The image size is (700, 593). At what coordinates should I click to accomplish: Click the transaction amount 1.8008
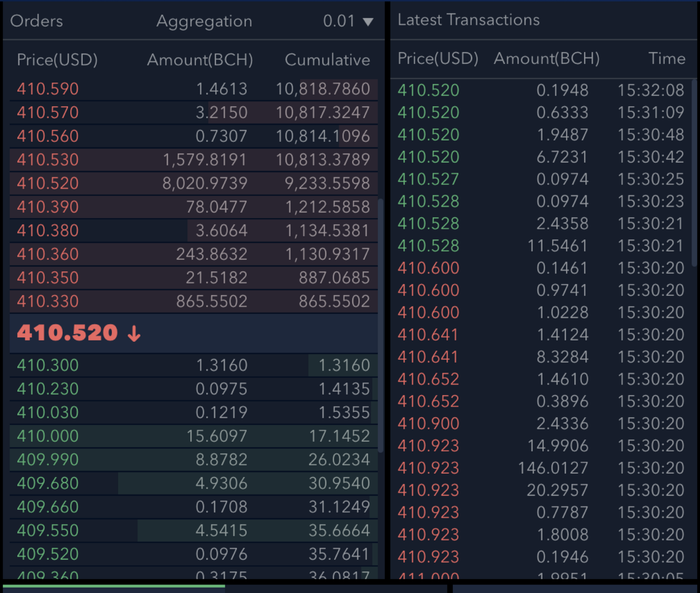[563, 535]
